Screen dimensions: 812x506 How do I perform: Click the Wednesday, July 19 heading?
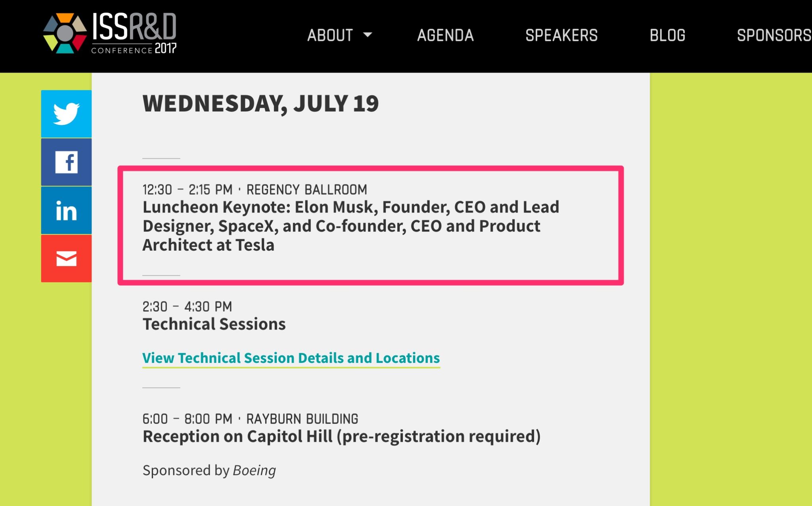pyautogui.click(x=260, y=103)
